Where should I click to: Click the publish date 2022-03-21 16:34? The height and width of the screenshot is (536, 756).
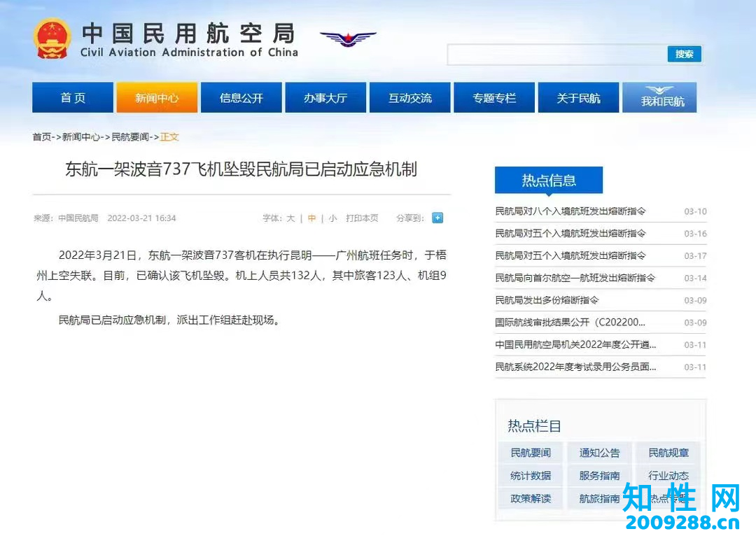click(141, 218)
